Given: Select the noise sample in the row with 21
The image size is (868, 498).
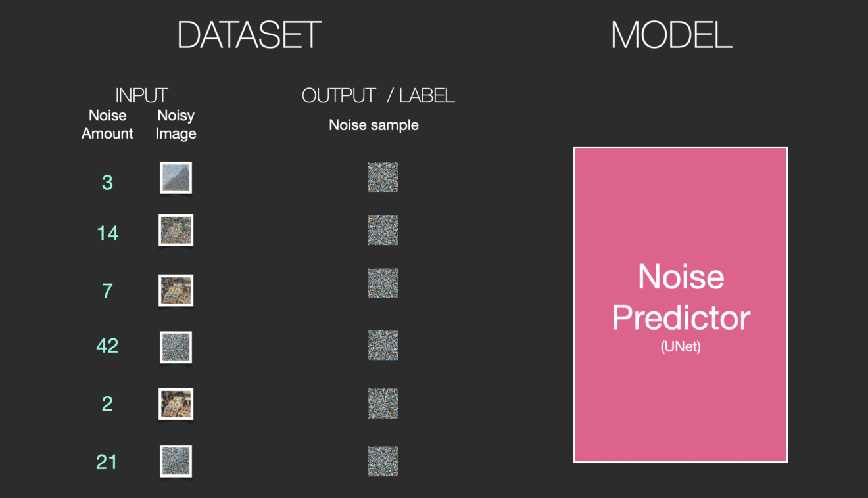Looking at the screenshot, I should 383,461.
